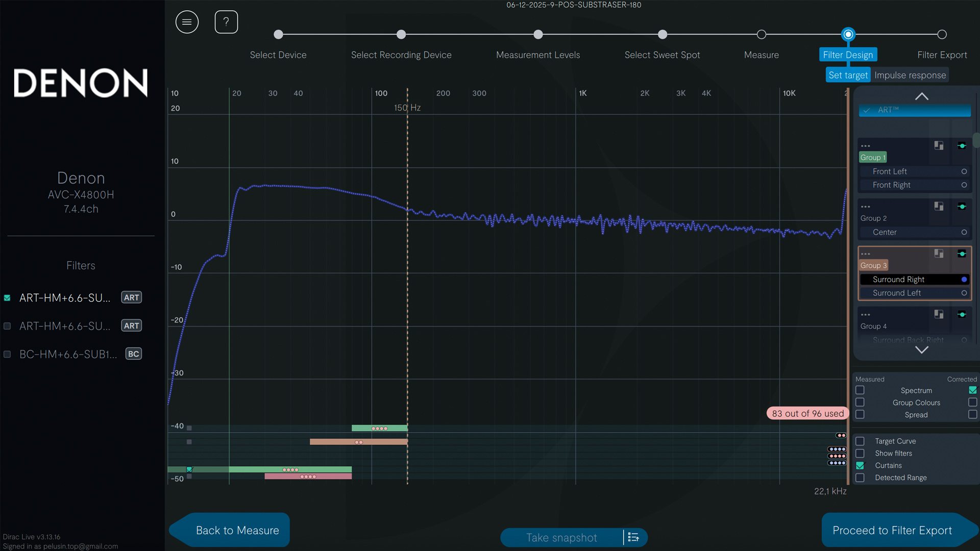
Task: Click Group 1 filter-line icon
Action: (962, 146)
